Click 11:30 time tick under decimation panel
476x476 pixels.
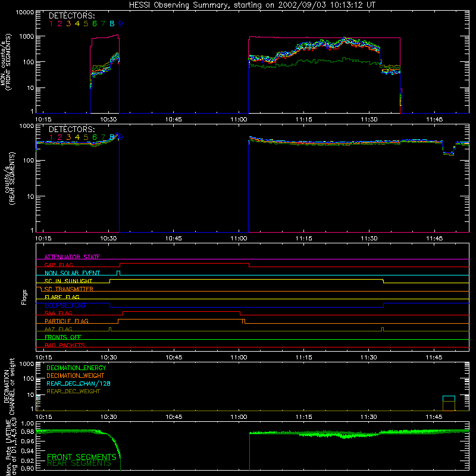point(369,417)
